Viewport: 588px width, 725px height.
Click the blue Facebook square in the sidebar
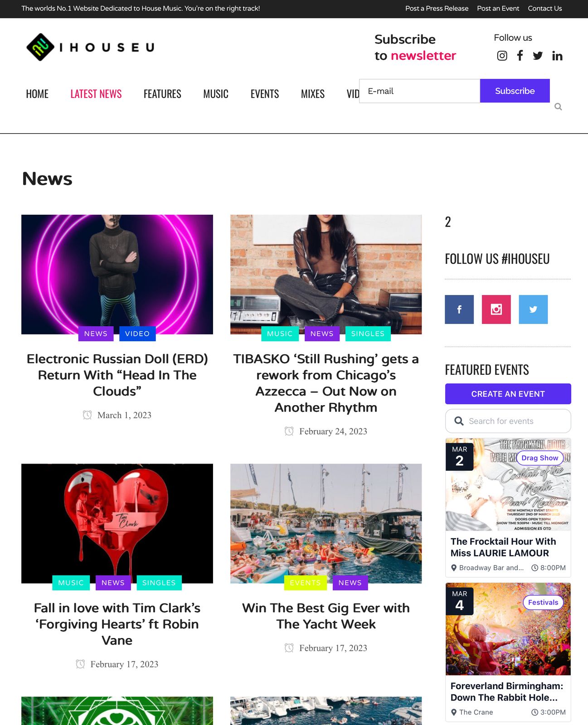pos(459,309)
